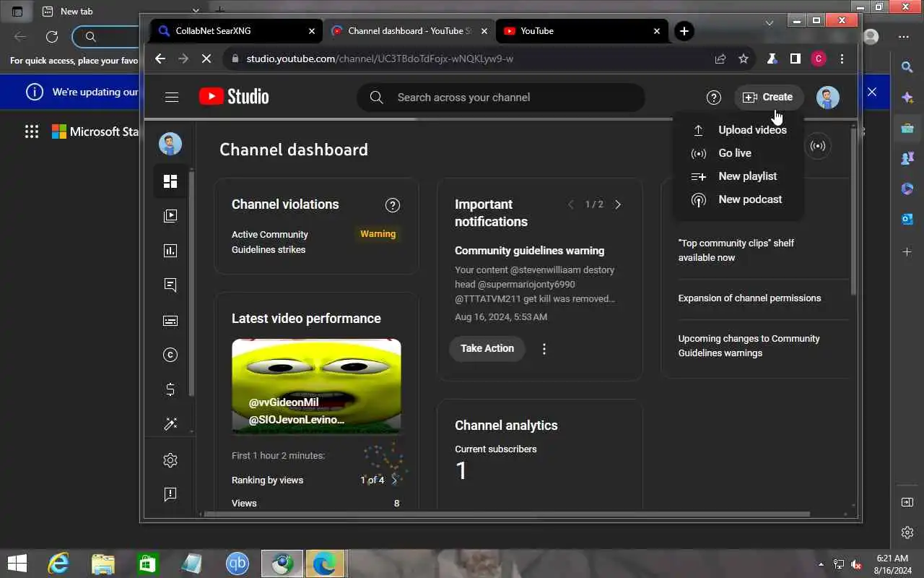Select the Dashboard sidebar icon
This screenshot has height=578, width=924.
170,181
